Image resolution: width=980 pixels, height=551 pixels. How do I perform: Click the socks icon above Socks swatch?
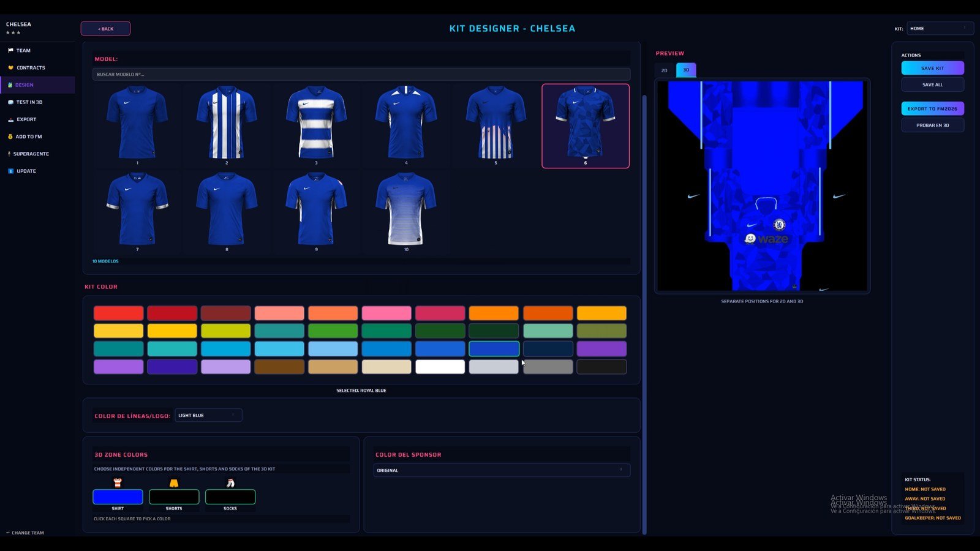pos(230,483)
